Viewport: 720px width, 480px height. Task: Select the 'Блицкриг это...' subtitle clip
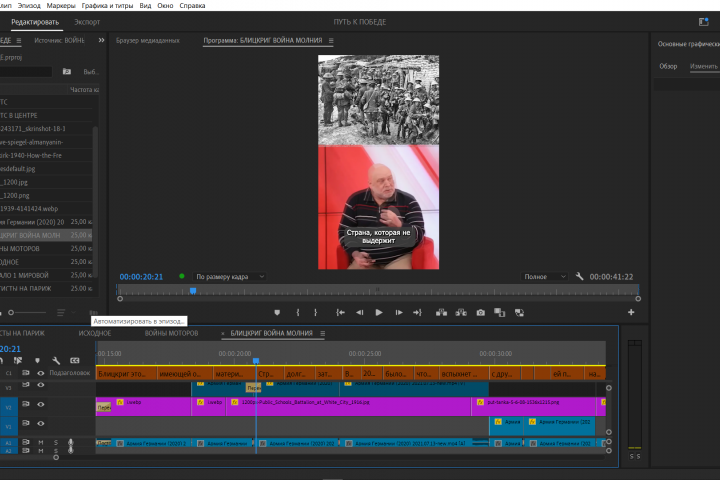pos(126,374)
